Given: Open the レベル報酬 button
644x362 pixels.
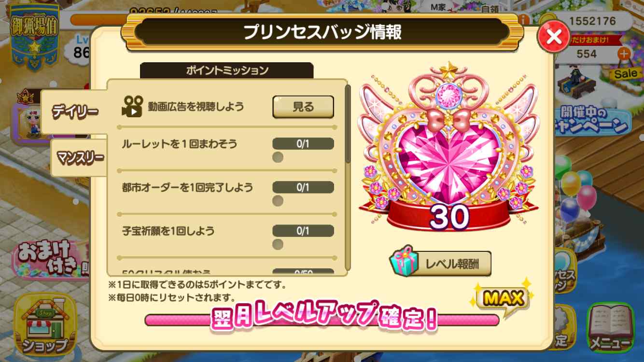Looking at the screenshot, I should click(440, 264).
